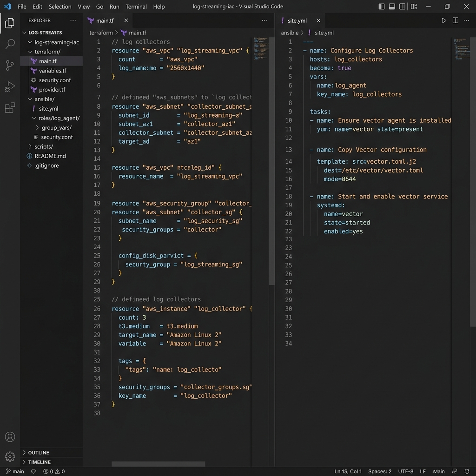The height and width of the screenshot is (476, 476).
Task: Click the main.tf vertical scrollbar thumb
Action: 271,161
